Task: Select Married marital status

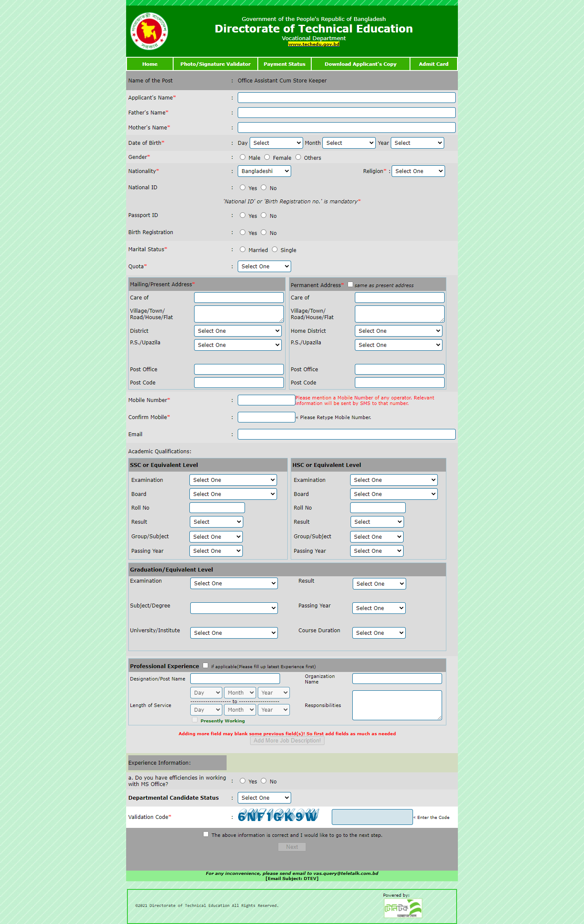Action: 242,249
